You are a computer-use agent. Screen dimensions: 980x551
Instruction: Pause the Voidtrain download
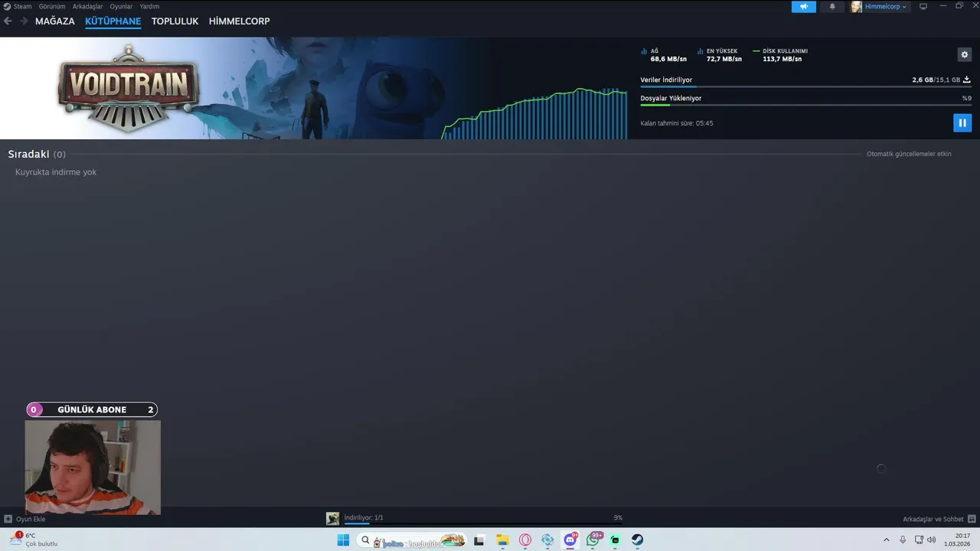(x=962, y=122)
